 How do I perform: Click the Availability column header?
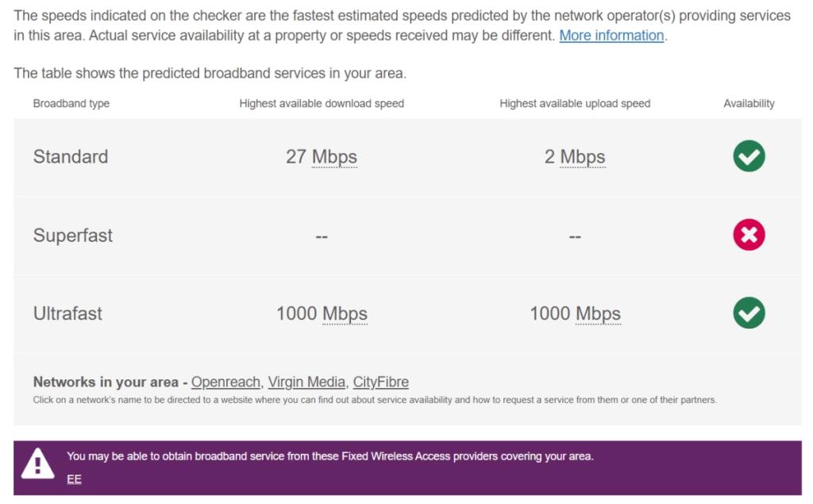click(749, 103)
